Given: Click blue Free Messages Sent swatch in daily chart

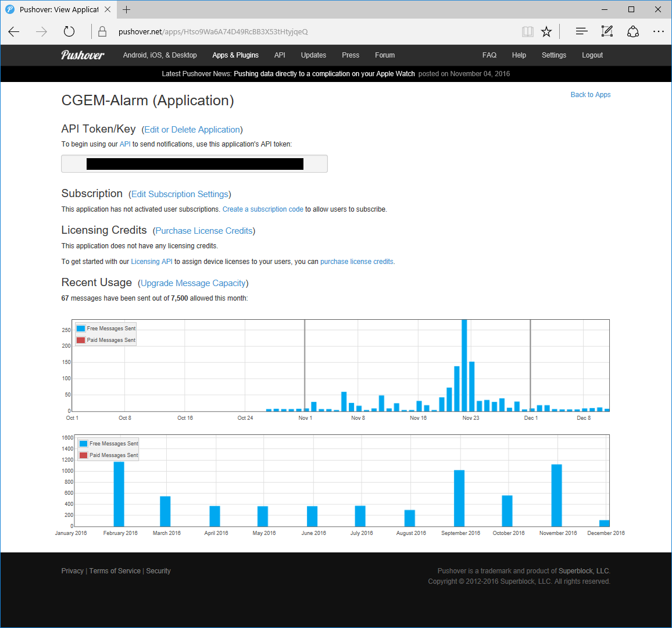Looking at the screenshot, I should tap(81, 329).
